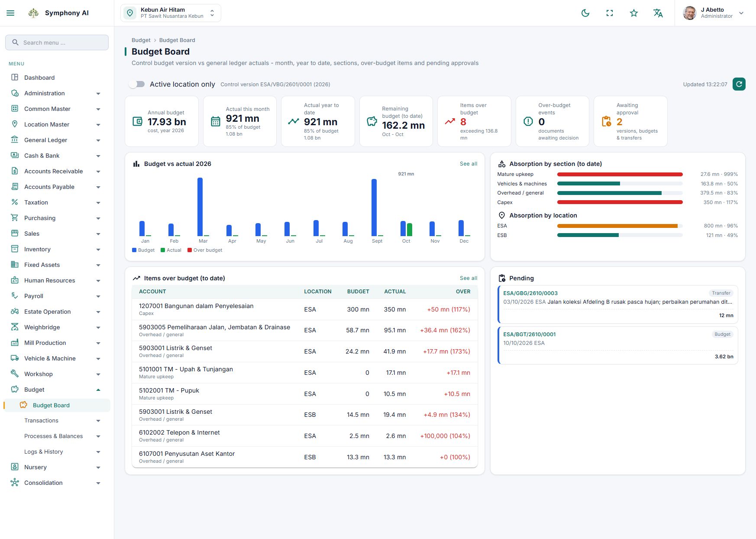Open pending transfer ESA/GBG/2610/0003
The width and height of the screenshot is (756, 539).
coord(618,304)
